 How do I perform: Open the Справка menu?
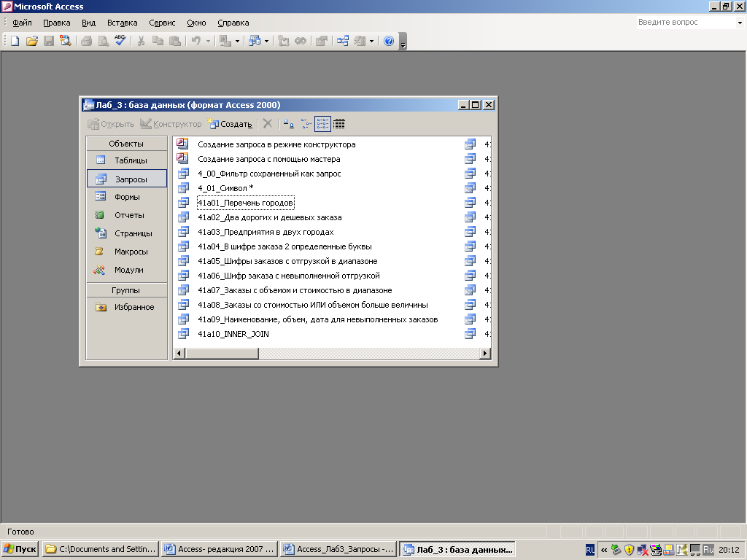click(x=233, y=23)
